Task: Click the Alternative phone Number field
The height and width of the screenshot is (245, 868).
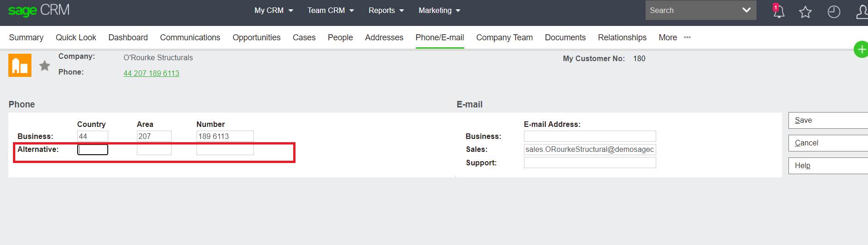Action: point(225,150)
